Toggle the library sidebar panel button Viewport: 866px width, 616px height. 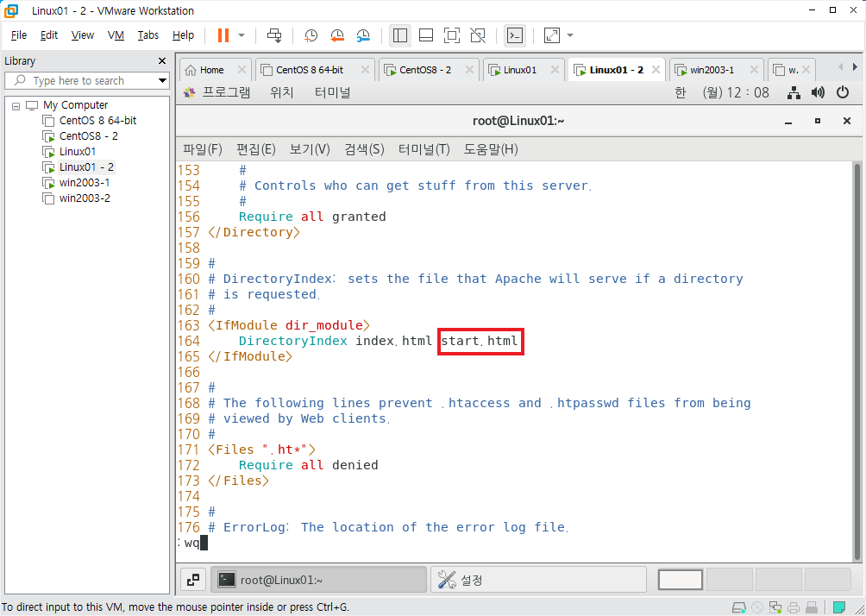pyautogui.click(x=400, y=35)
